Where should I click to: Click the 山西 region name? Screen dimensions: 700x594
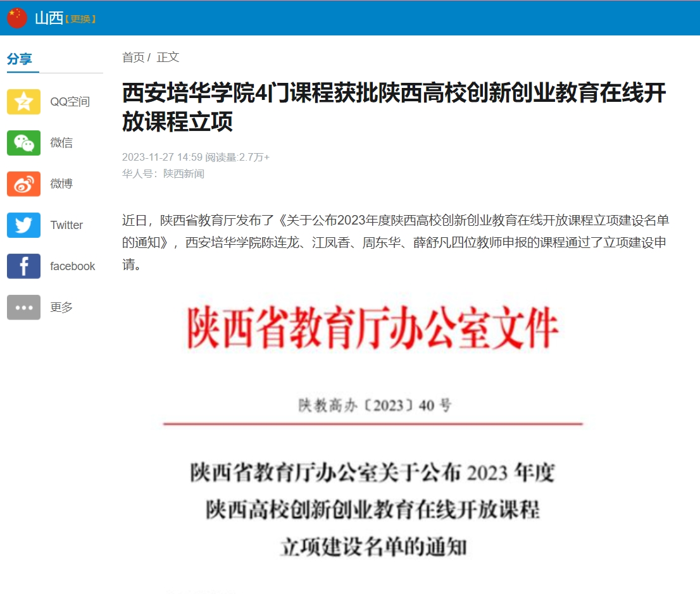(49, 18)
